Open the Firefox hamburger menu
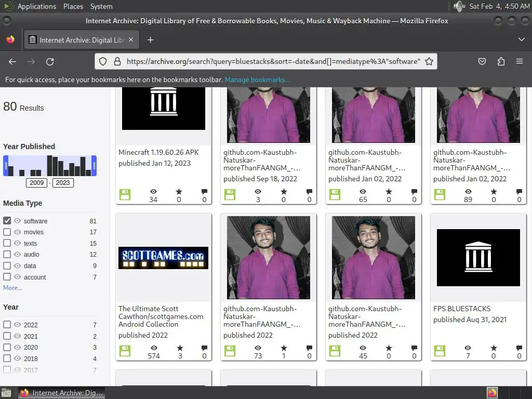 point(520,61)
